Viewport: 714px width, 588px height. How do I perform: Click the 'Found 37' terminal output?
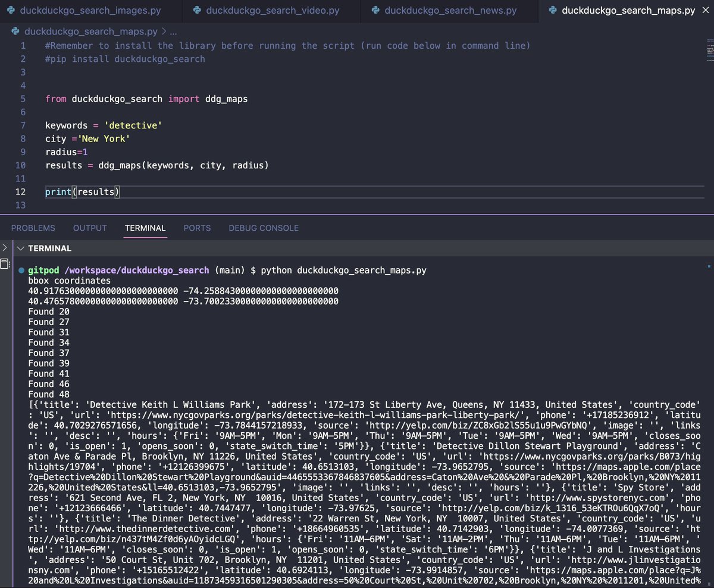(49, 353)
